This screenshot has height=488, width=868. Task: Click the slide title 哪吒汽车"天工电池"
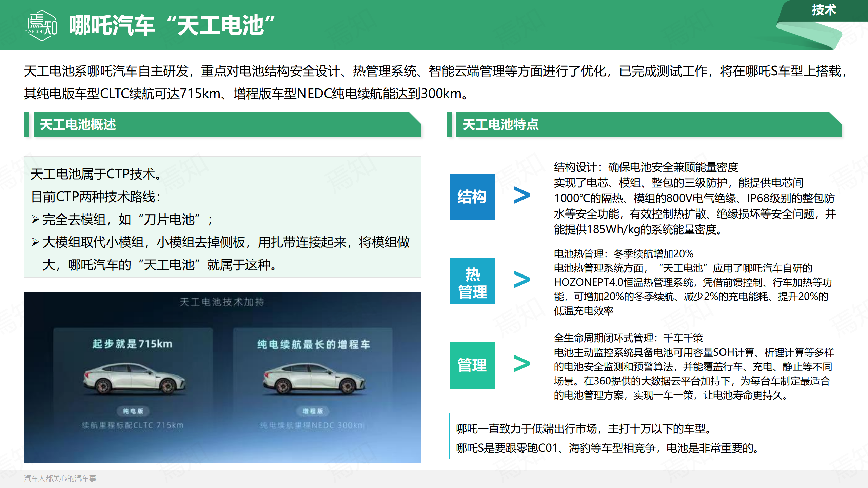coord(172,25)
